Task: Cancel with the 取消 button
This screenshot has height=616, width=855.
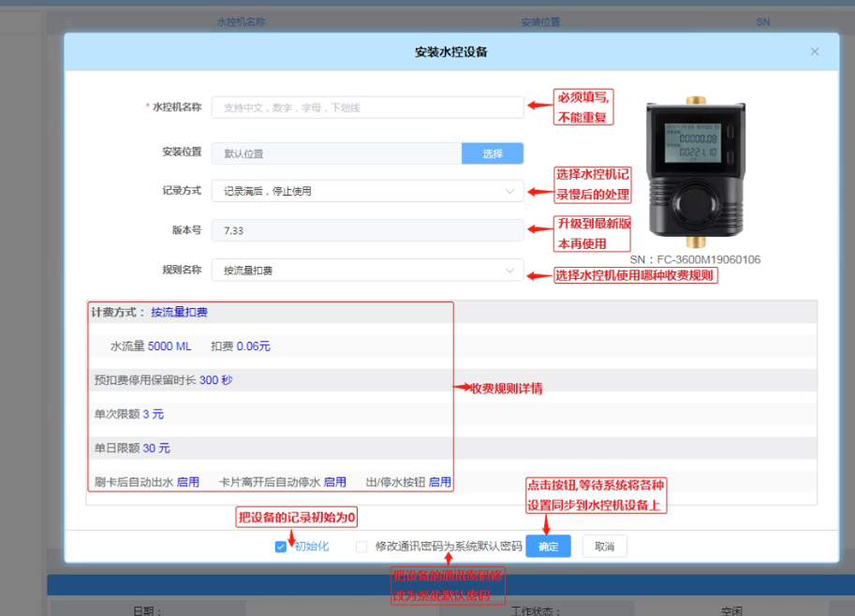Action: [x=604, y=546]
